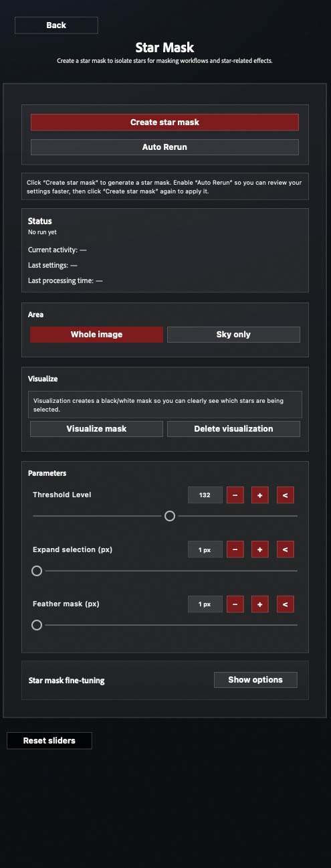The height and width of the screenshot is (868, 331).
Task: Show options for star mask fine-tuning
Action: pos(255,680)
